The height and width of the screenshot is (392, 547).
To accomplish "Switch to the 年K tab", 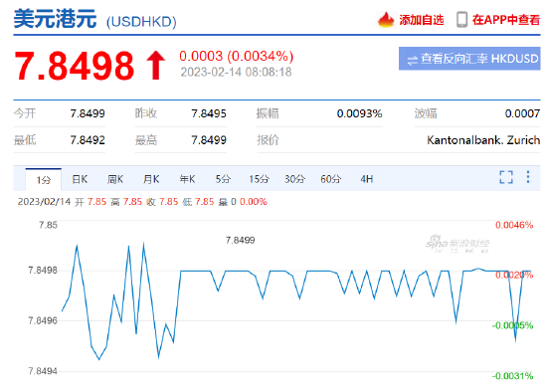I will point(187,179).
